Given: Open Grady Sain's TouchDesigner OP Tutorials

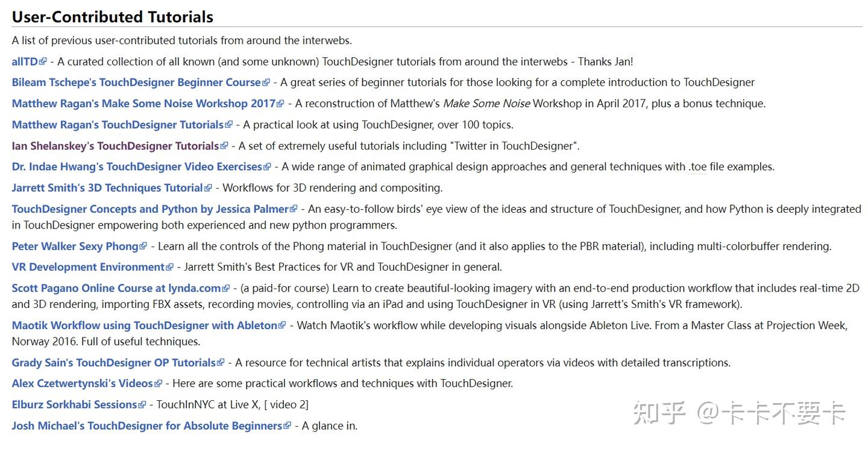Looking at the screenshot, I should point(113,363).
